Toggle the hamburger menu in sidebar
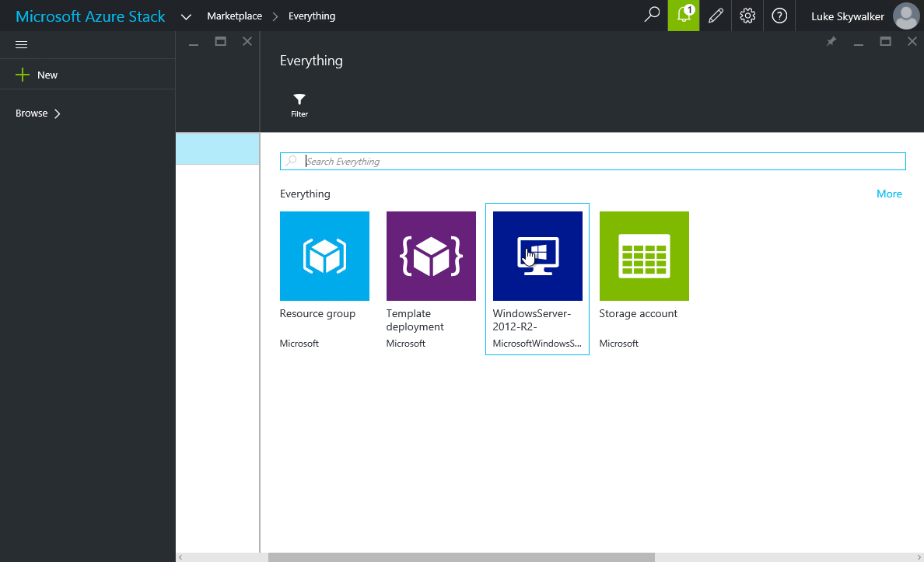The image size is (924, 562). coord(21,45)
